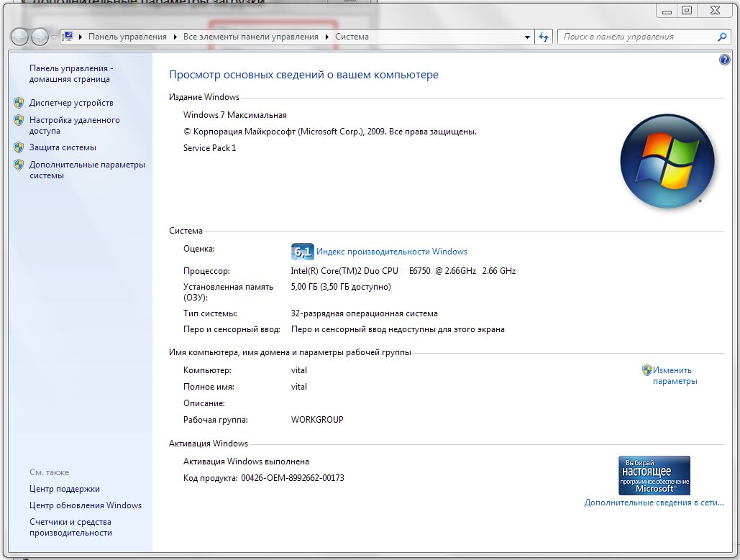Click the Service Pack 1 text
Image resolution: width=740 pixels, height=560 pixels.
[209, 147]
